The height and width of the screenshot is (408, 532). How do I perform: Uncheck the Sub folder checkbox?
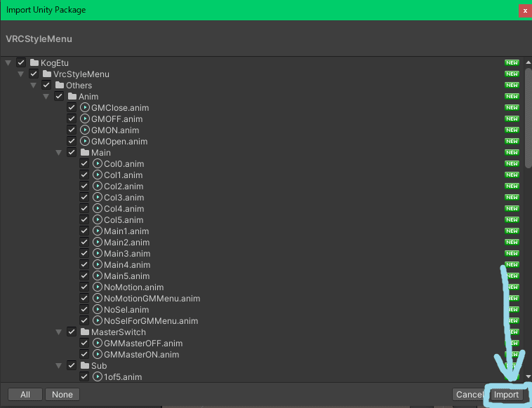coord(72,365)
